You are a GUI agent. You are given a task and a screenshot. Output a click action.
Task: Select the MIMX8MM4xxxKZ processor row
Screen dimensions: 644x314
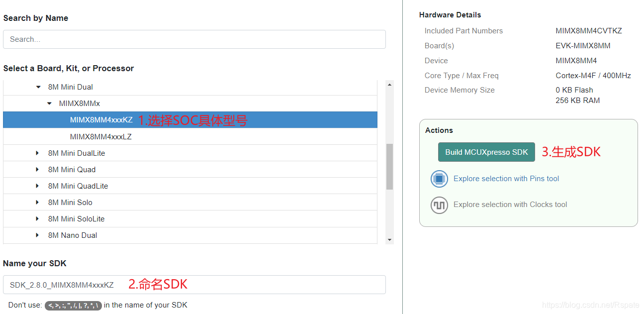190,120
